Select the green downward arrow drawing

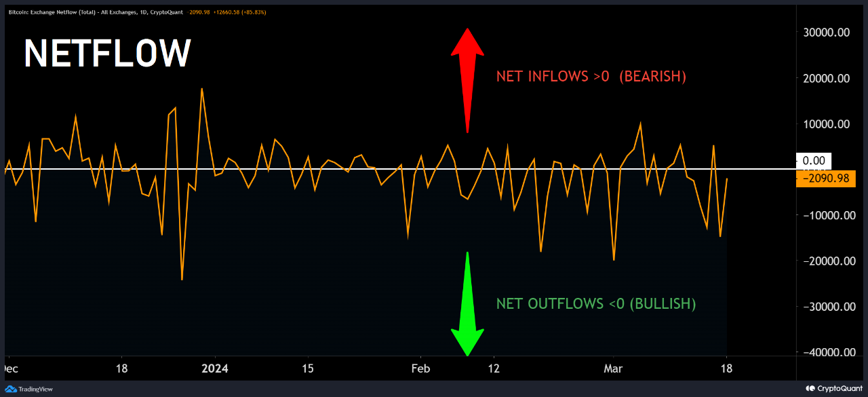tap(467, 304)
